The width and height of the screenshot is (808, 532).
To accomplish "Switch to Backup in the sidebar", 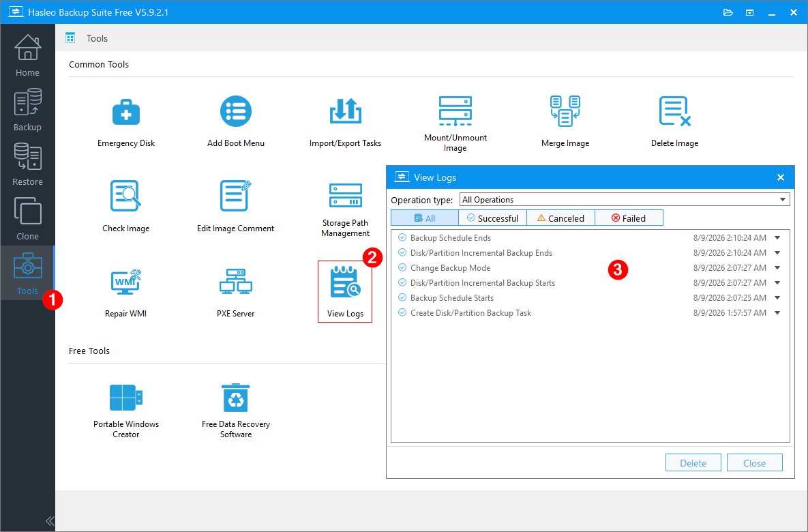I will tap(27, 110).
